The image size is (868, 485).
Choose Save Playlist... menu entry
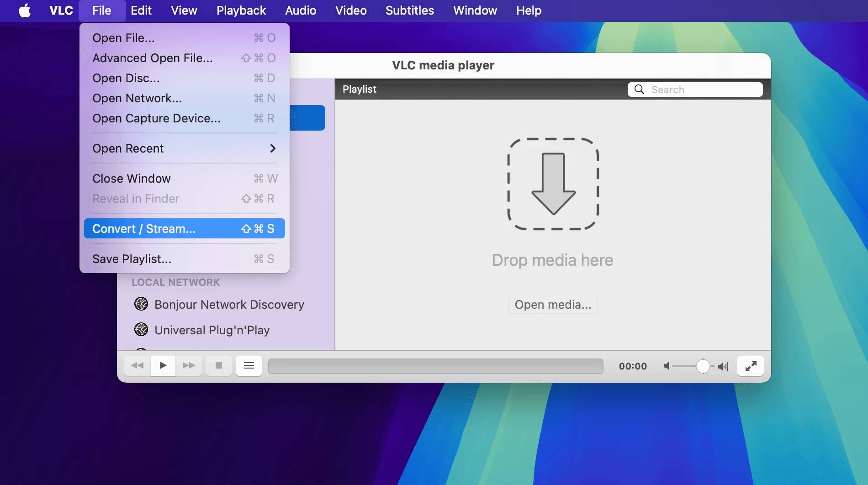click(x=184, y=259)
